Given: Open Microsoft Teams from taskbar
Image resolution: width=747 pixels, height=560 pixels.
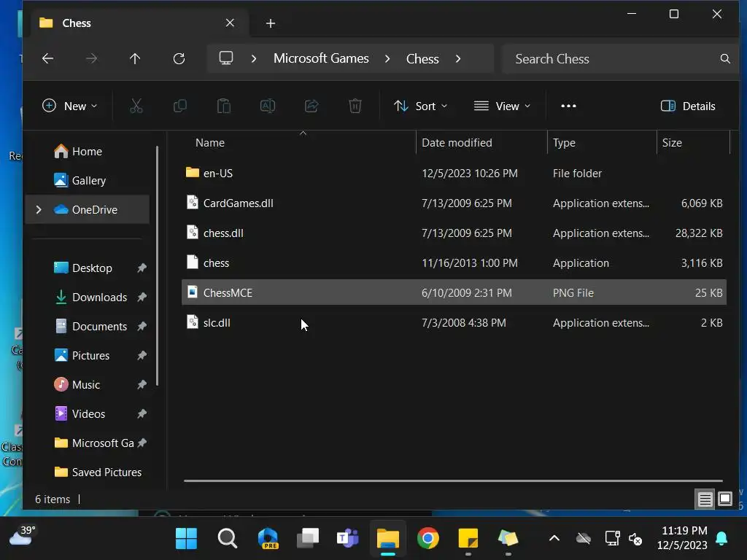Looking at the screenshot, I should point(348,539).
